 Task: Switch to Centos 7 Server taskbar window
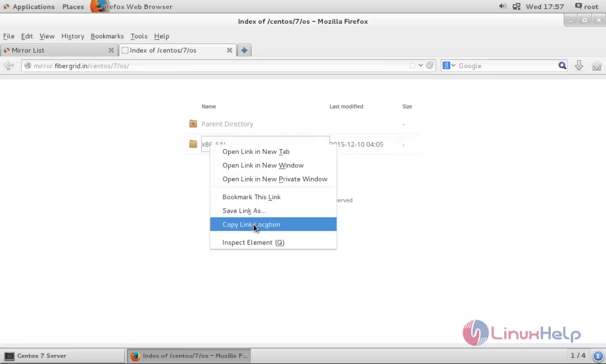click(63, 355)
